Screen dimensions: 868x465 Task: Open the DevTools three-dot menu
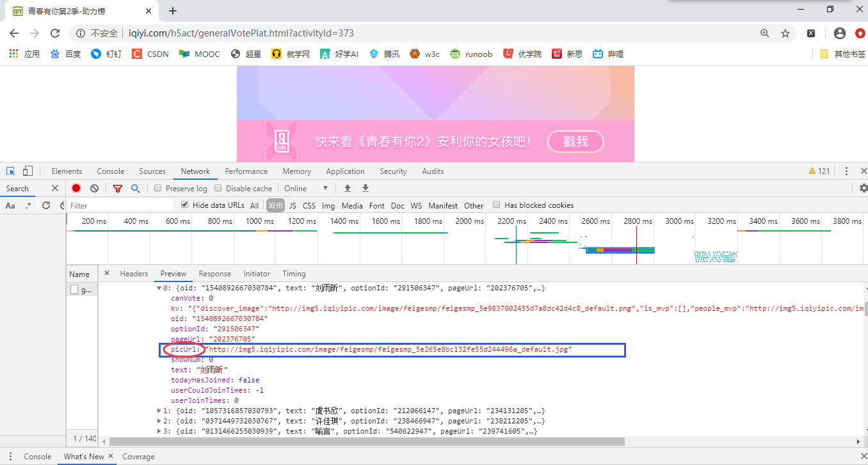click(x=846, y=171)
